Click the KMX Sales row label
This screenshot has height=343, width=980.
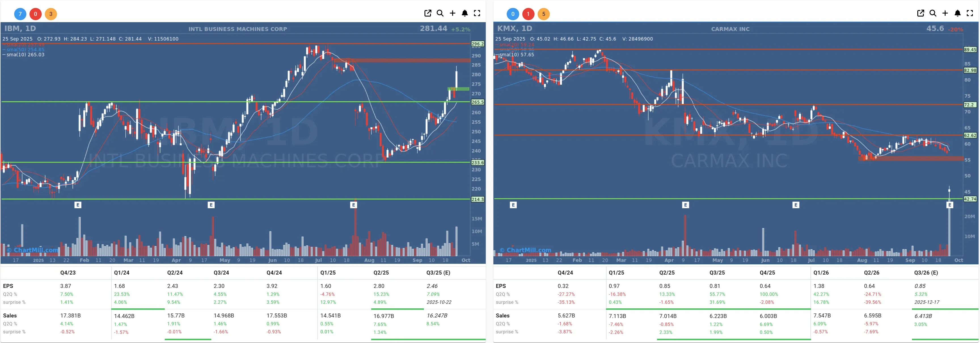(x=502, y=316)
